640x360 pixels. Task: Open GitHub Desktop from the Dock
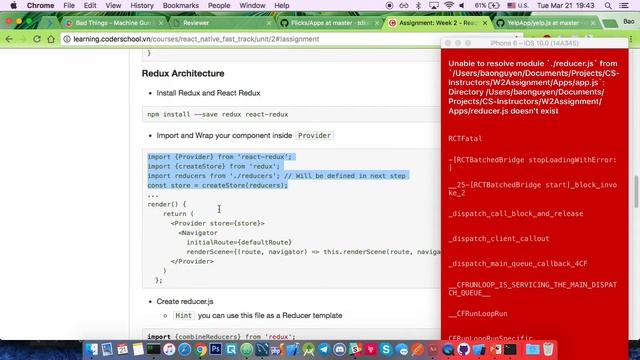[464, 349]
